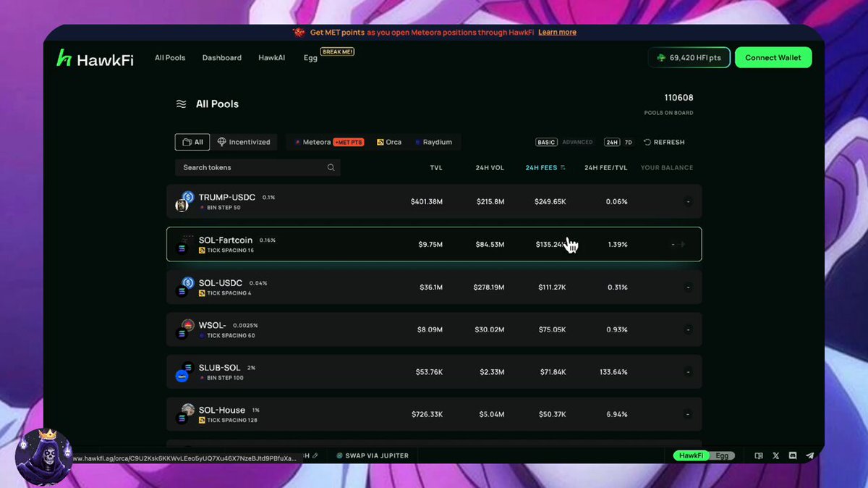Click the SLUB-SOL token pair icon
Viewport: 868px width, 488px height.
pos(184,372)
